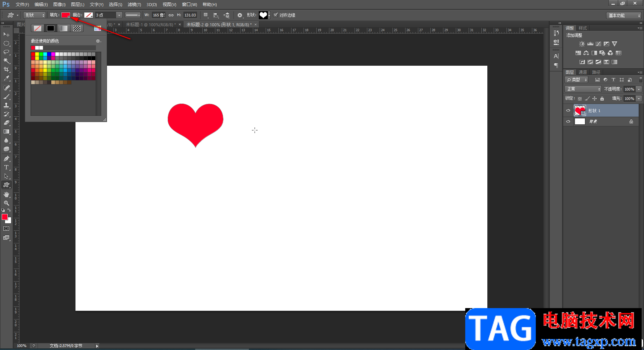Toggle lock all on the layer
Screen dimensions: 644x350
pos(602,99)
